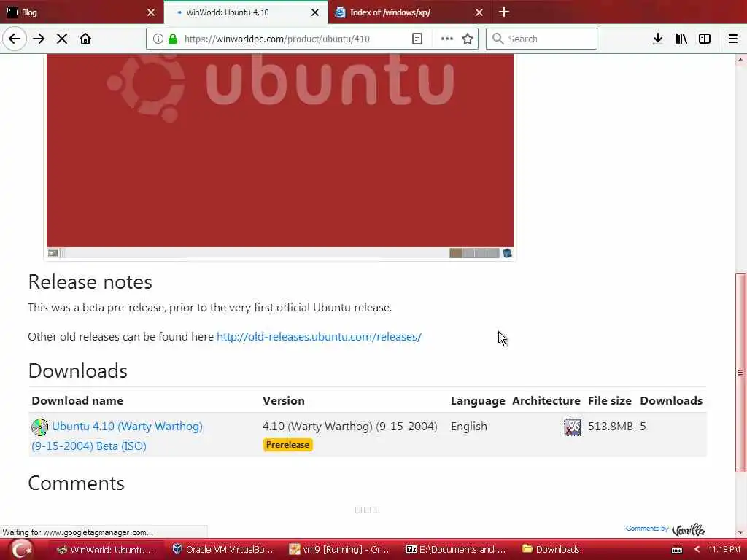Open the Comments by Vanilla link
The height and width of the screenshot is (560, 747).
point(665,529)
